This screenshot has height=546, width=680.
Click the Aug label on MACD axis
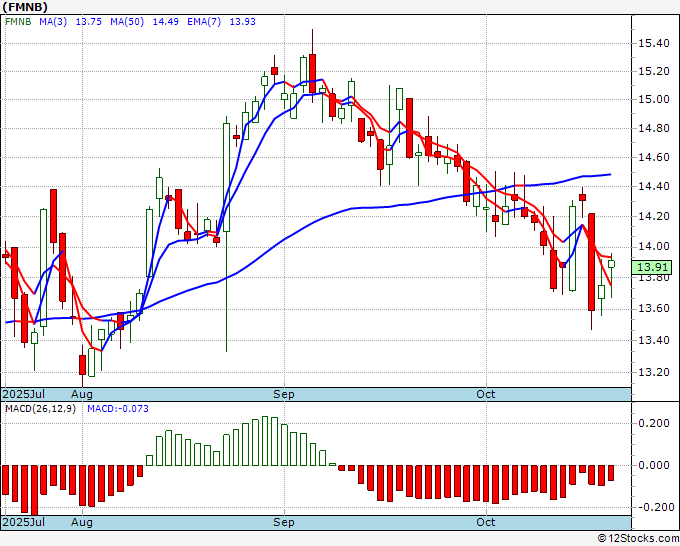(x=82, y=522)
